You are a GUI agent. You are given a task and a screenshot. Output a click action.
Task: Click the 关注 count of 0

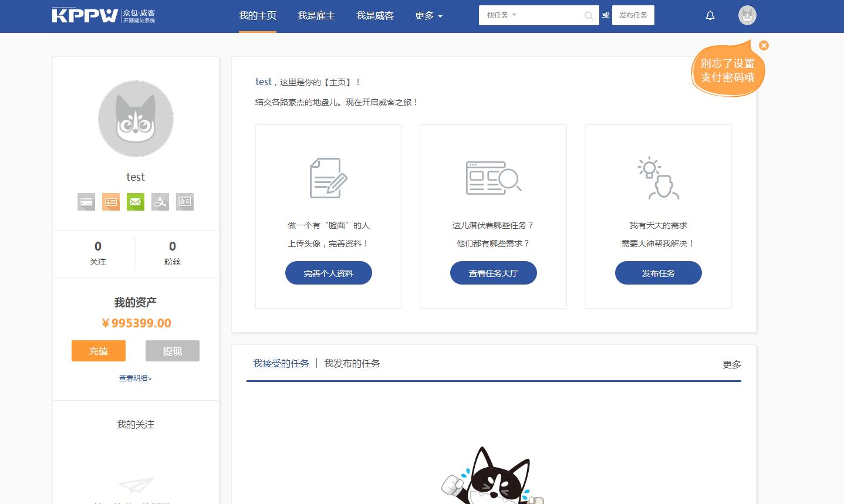pos(98,246)
